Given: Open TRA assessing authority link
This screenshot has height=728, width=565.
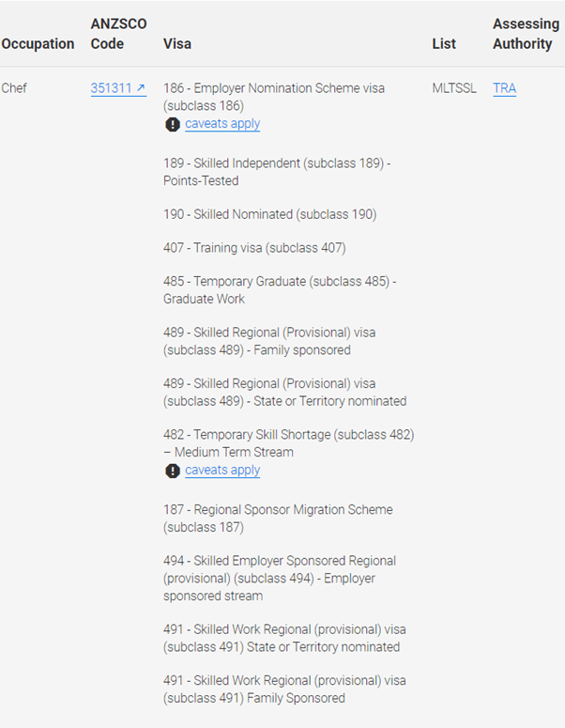Looking at the screenshot, I should [504, 88].
